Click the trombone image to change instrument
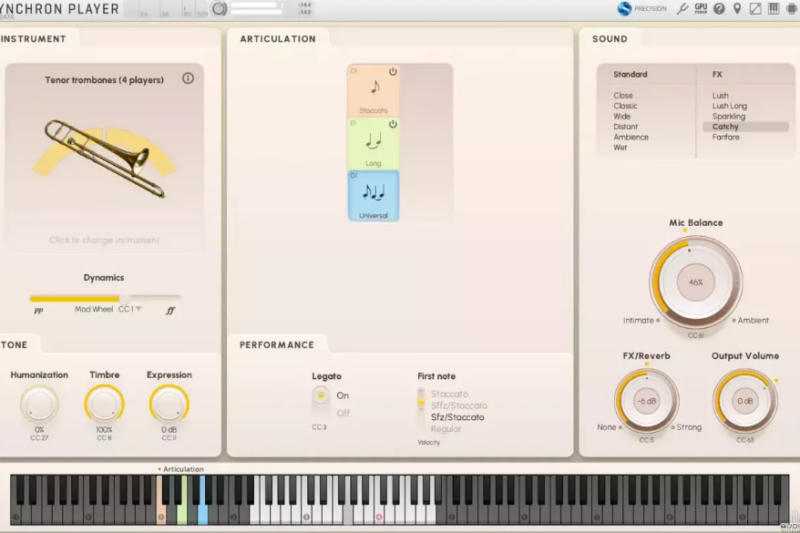The width and height of the screenshot is (800, 533). [105, 158]
